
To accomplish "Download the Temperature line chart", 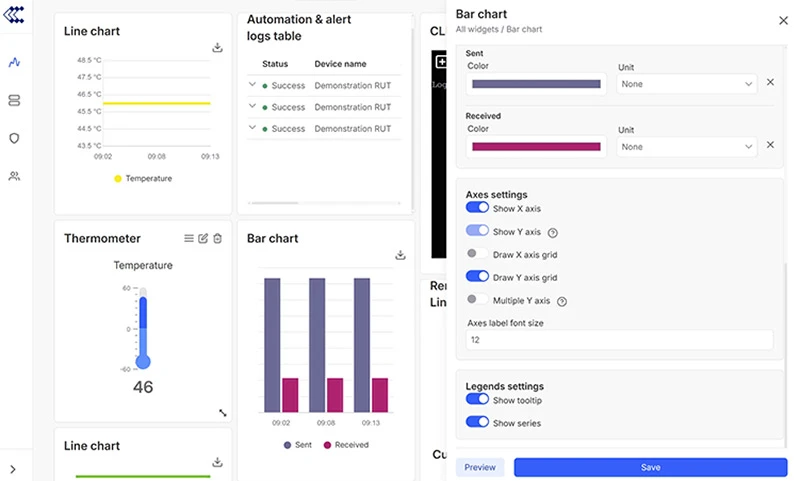I will [217, 47].
